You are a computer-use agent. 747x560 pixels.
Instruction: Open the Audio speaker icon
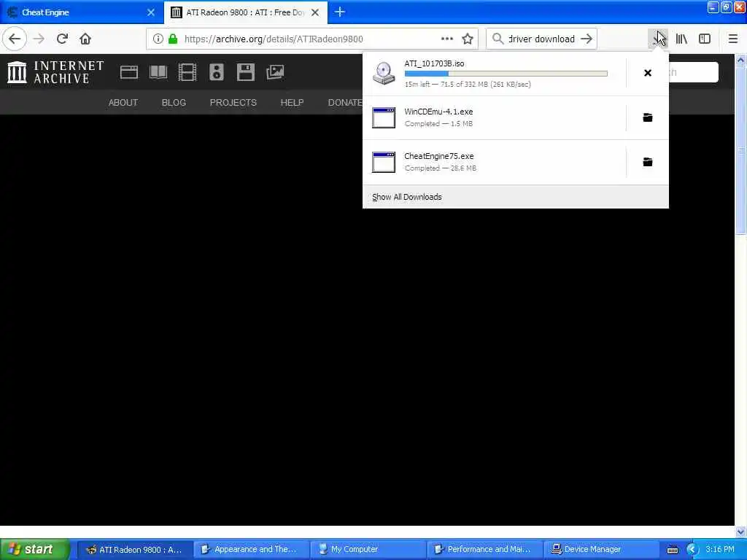pos(216,72)
